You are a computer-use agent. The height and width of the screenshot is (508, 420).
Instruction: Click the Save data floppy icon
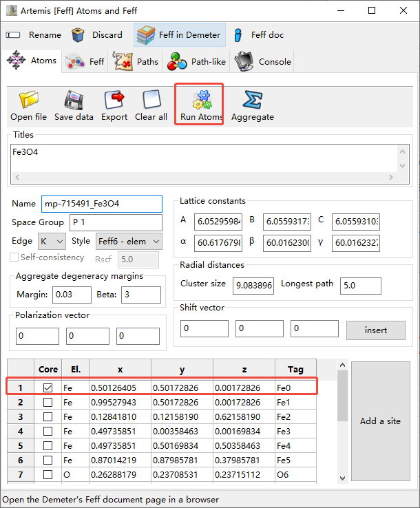(x=74, y=101)
